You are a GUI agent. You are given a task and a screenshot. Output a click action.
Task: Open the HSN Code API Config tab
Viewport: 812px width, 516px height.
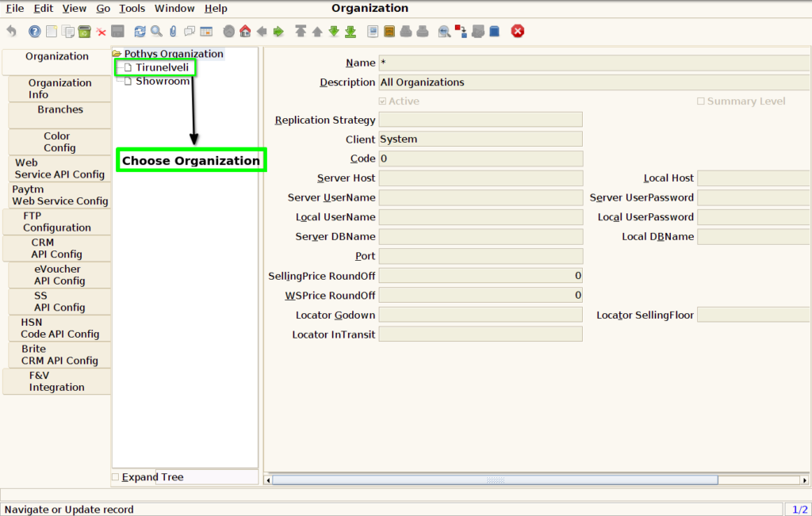click(59, 328)
